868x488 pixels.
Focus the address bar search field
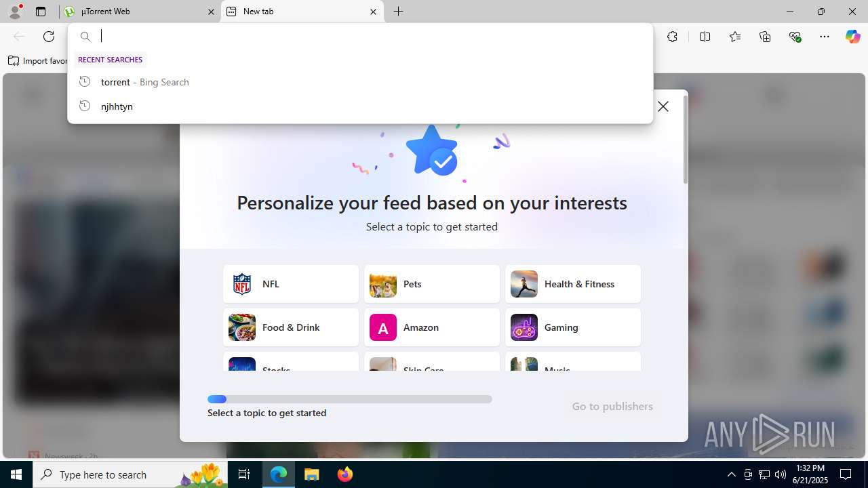pos(360,37)
